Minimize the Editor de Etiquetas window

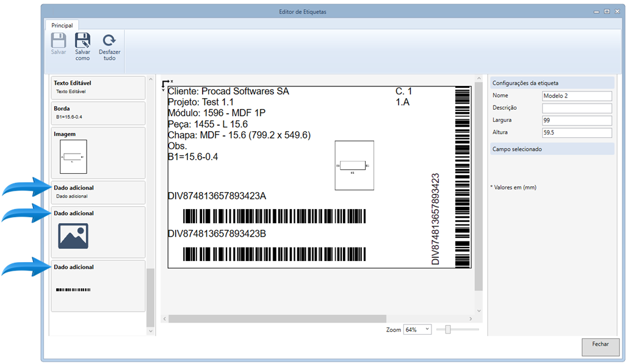596,12
